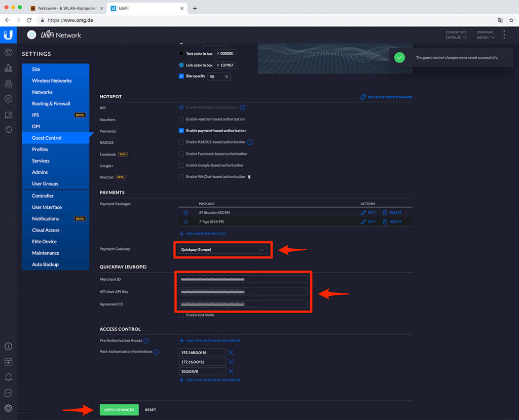Screen dimensions: 519x420
Task: Open the Settings gear icon
Action: (8, 408)
